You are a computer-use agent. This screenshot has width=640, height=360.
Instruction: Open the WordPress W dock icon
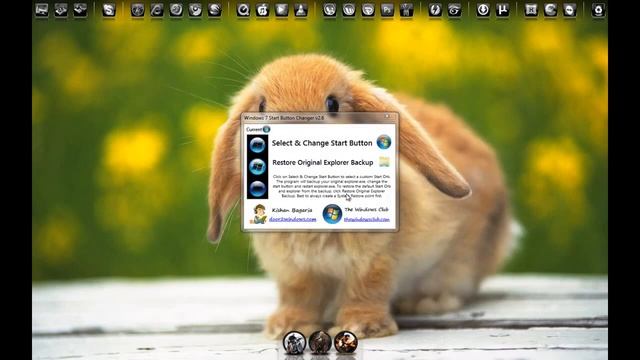click(x=349, y=10)
